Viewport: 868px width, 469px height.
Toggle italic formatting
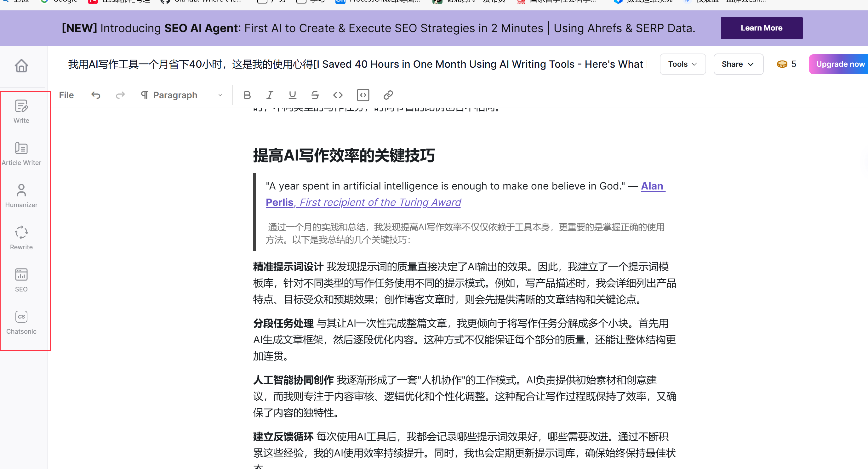tap(270, 95)
